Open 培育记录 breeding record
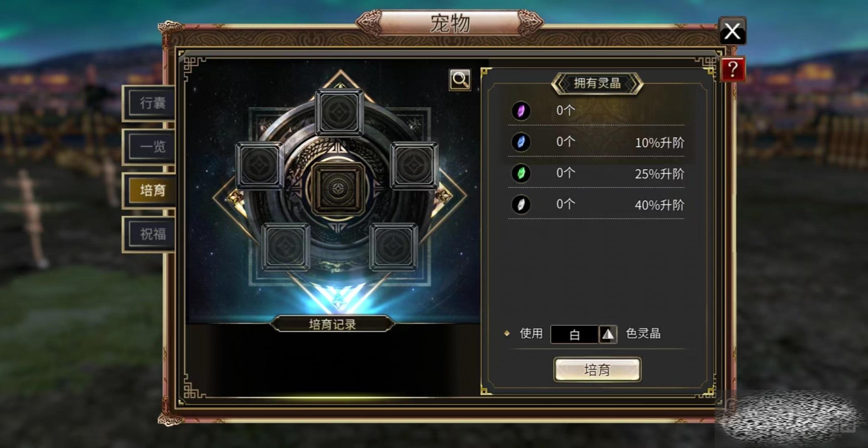The width and height of the screenshot is (868, 448). [x=332, y=324]
